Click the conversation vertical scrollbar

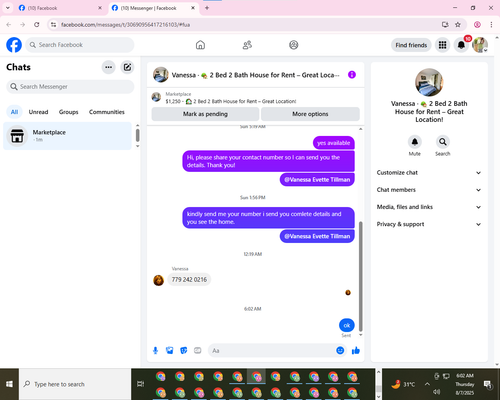(x=360, y=277)
